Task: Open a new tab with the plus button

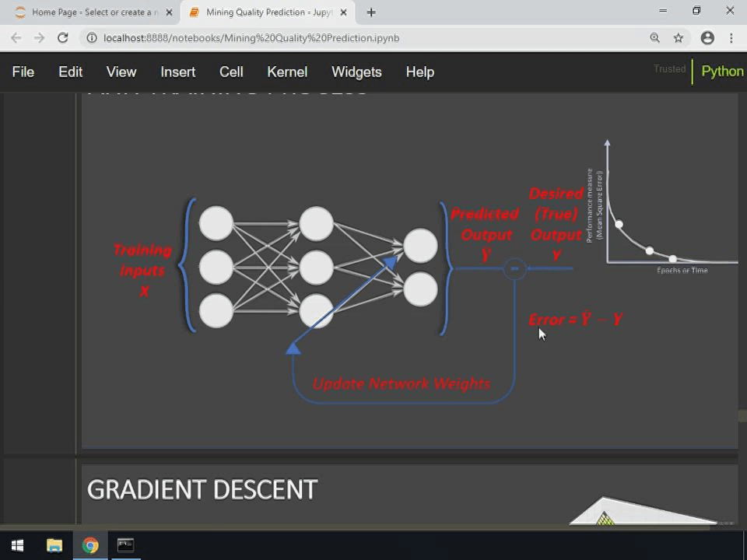Action: [371, 12]
